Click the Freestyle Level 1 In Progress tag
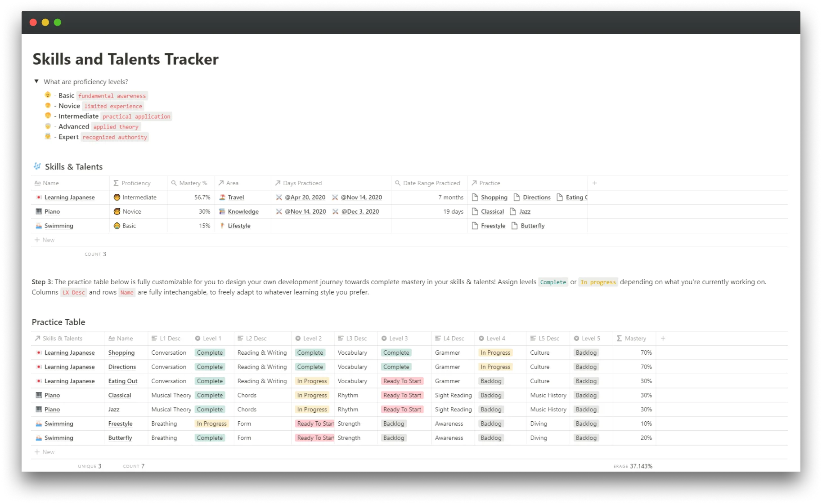 tap(211, 424)
